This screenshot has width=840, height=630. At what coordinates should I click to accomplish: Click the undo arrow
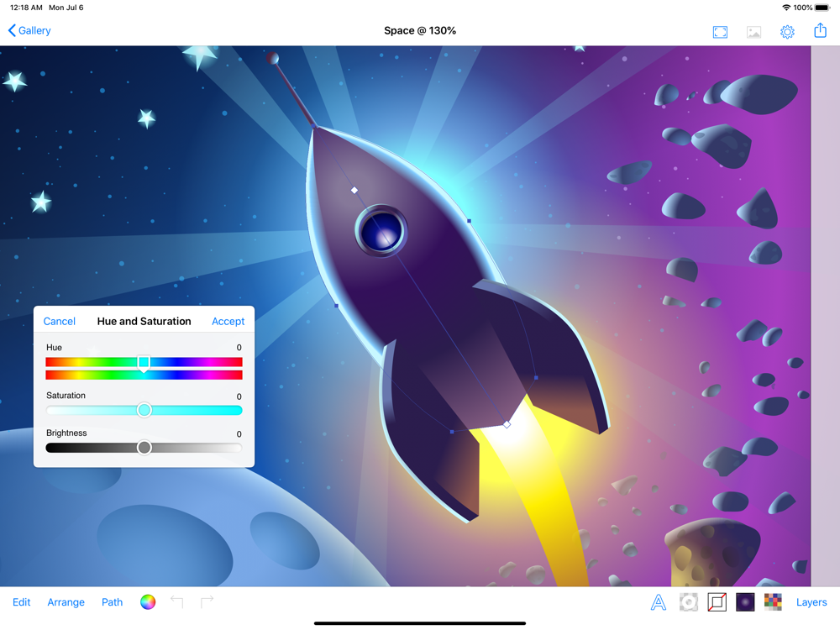[176, 602]
